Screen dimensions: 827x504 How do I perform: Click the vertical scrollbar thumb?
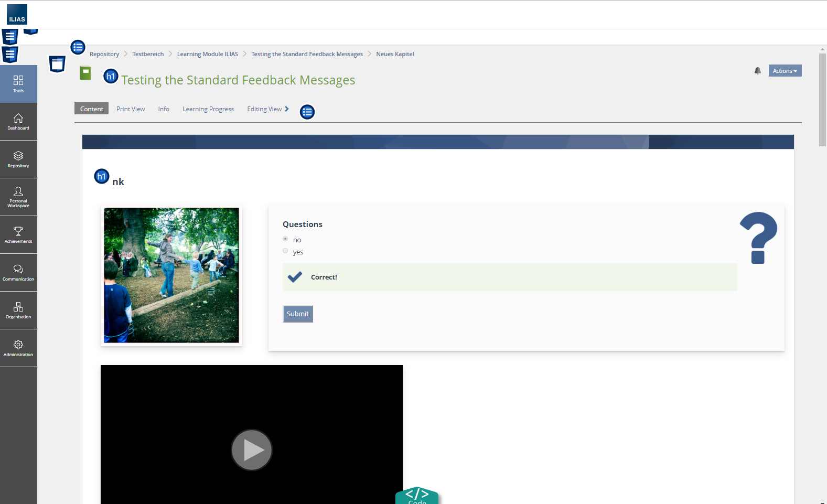pyautogui.click(x=822, y=99)
